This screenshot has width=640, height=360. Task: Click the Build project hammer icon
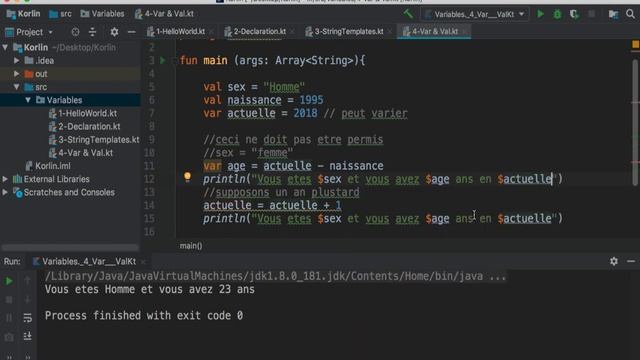click(x=408, y=14)
